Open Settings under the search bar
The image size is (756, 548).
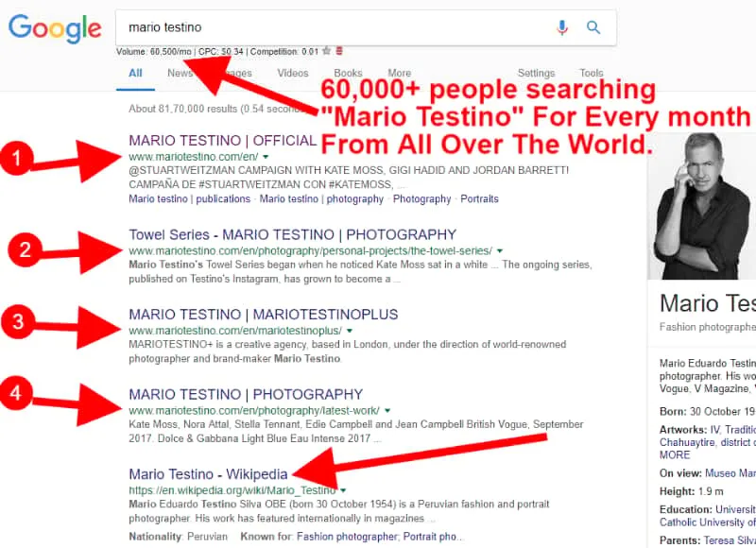click(536, 74)
